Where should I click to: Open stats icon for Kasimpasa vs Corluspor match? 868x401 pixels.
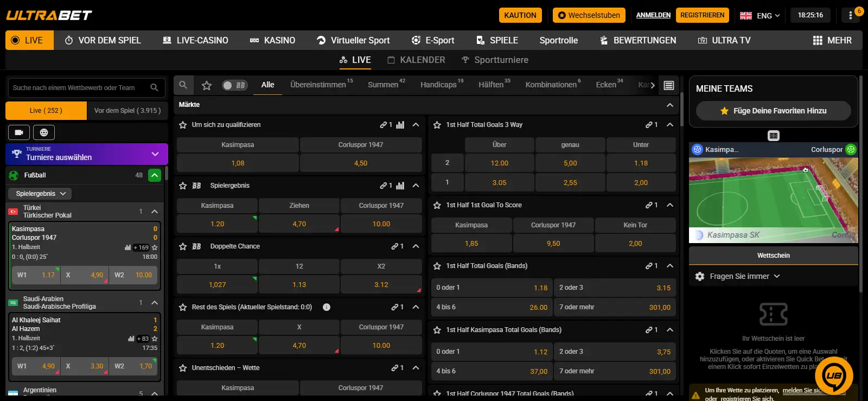pyautogui.click(x=127, y=247)
